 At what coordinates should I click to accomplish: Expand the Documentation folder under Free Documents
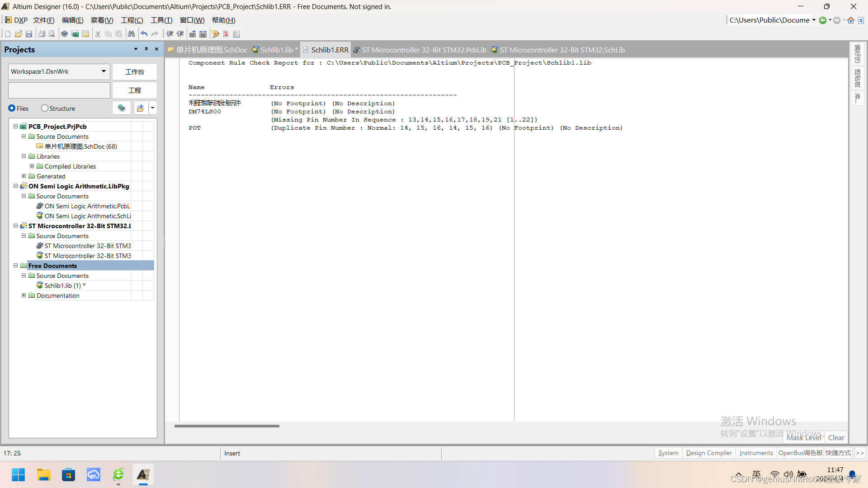coord(24,296)
